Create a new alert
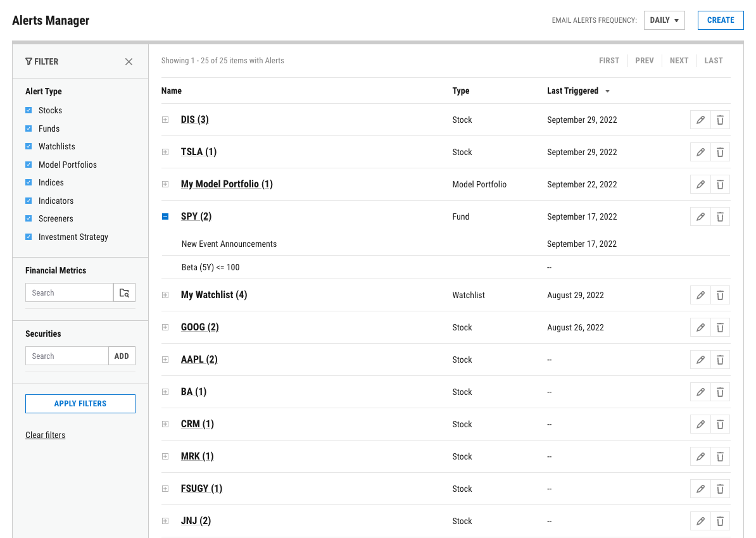This screenshot has height=538, width=756. [x=721, y=20]
